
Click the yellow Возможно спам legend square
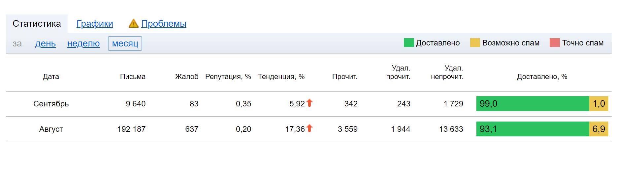tap(475, 43)
